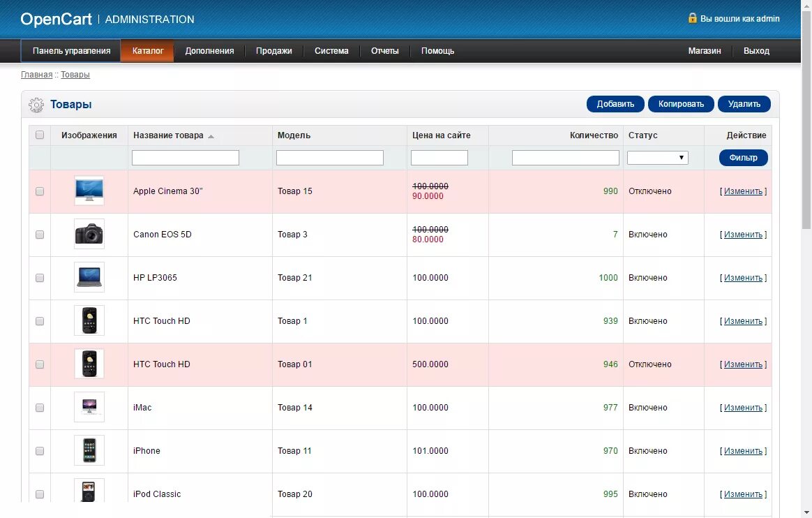This screenshot has height=518, width=812.
Task: Sort by Количество column header
Action: (594, 135)
